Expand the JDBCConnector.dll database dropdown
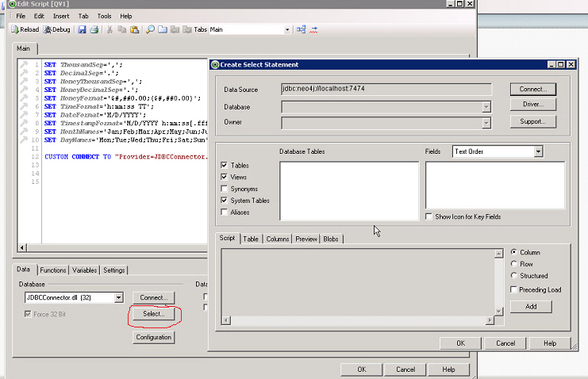Screen dimensions: 588x379 [x=119, y=297]
